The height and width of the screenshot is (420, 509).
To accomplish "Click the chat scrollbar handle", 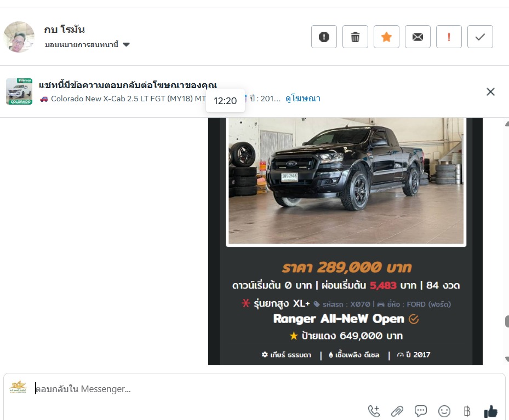I will pos(507,321).
